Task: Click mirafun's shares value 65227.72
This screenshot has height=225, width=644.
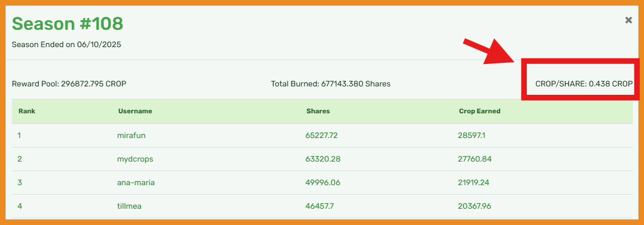Action: click(322, 135)
